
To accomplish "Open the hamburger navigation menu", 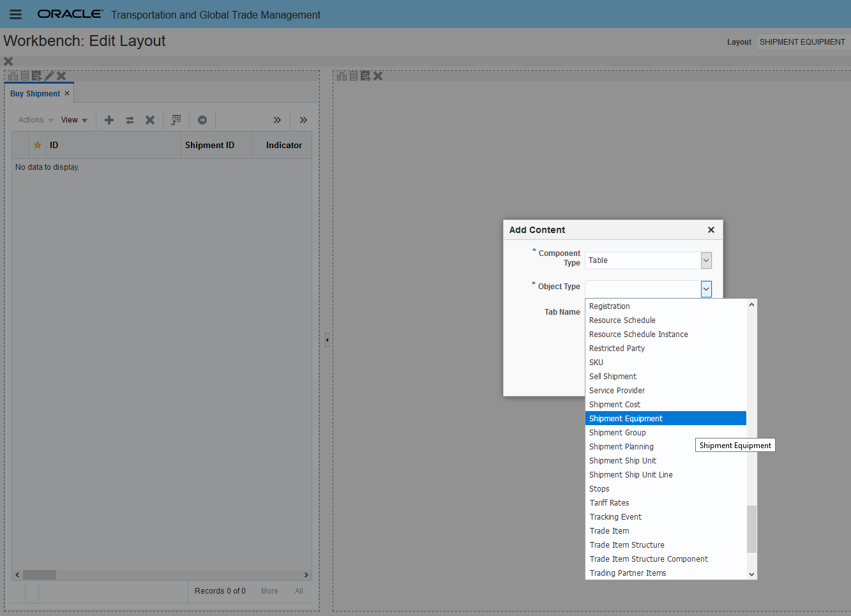I will [15, 14].
